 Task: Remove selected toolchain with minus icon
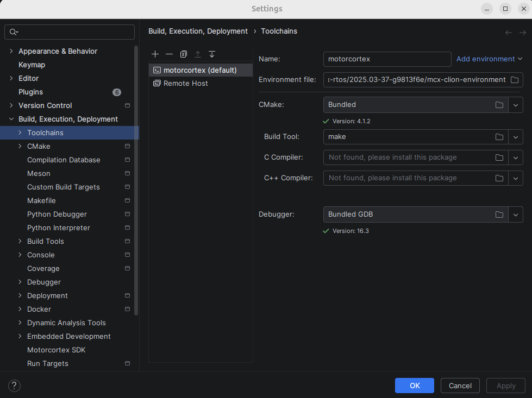click(x=170, y=54)
